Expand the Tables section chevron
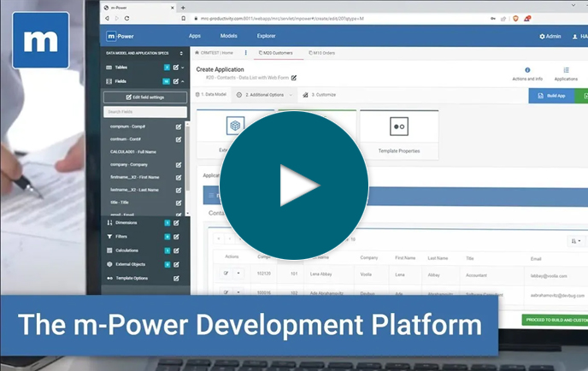 pos(183,68)
